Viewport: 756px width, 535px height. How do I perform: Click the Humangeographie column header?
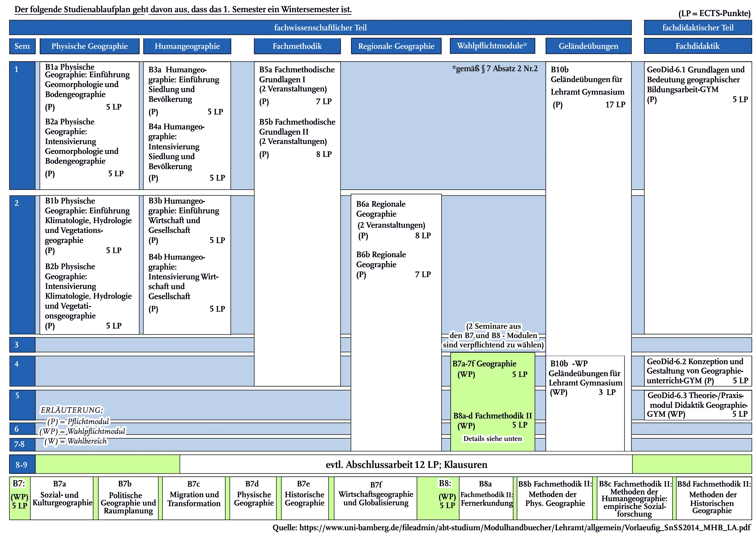(x=187, y=46)
